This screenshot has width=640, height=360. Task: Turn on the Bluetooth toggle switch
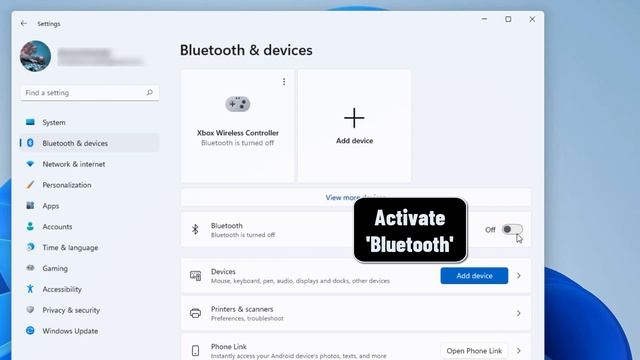512,229
